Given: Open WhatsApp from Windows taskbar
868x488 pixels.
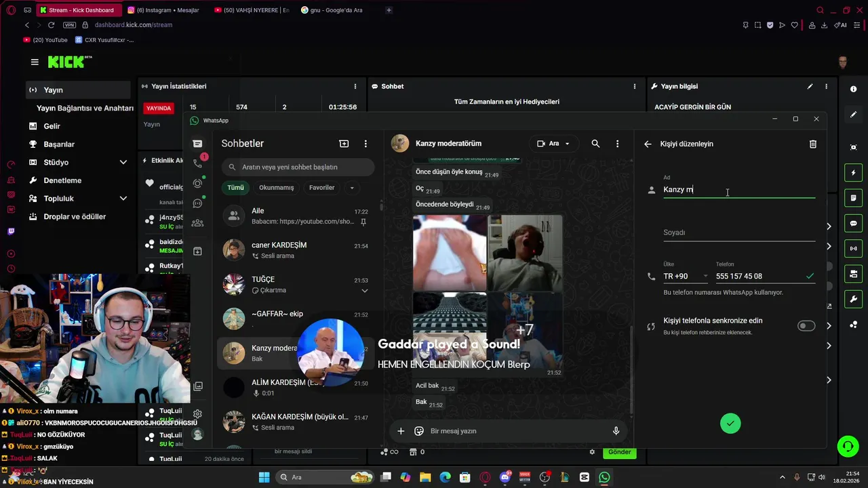Looking at the screenshot, I should click(x=604, y=477).
